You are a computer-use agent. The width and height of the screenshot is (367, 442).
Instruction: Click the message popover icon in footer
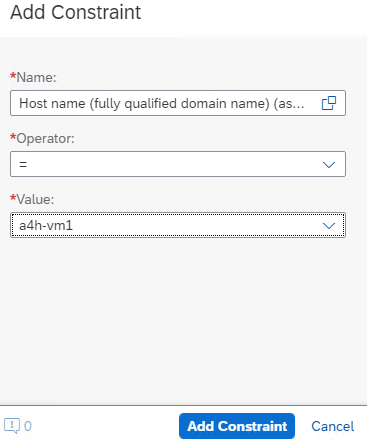(12, 426)
